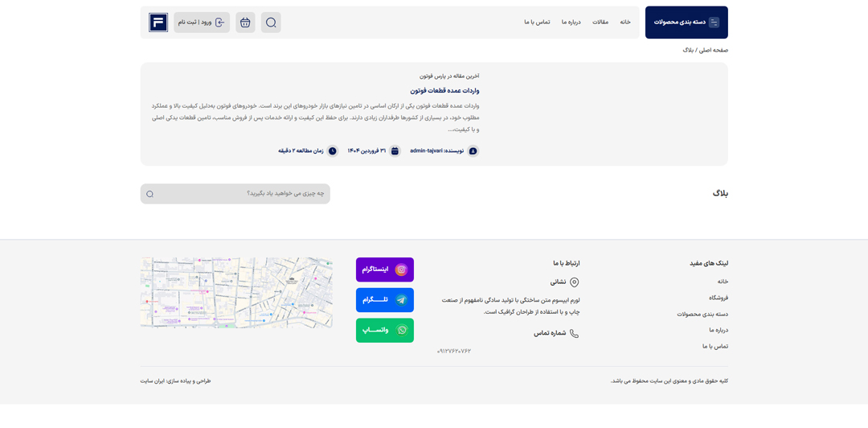Open the login / register button
Screen dimensions: 868x428
click(202, 23)
